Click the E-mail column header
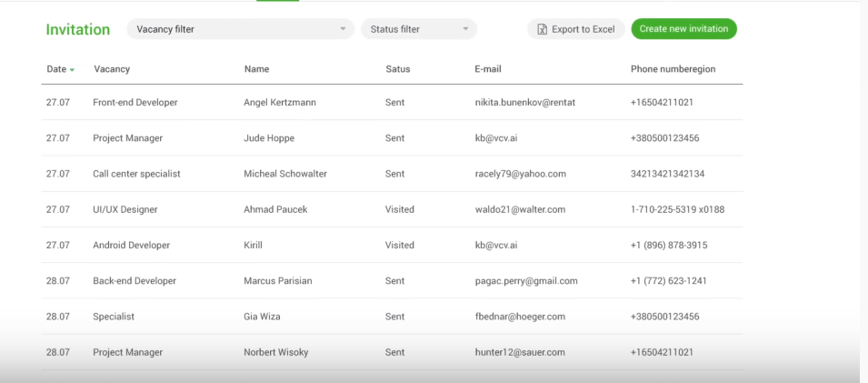 (487, 69)
